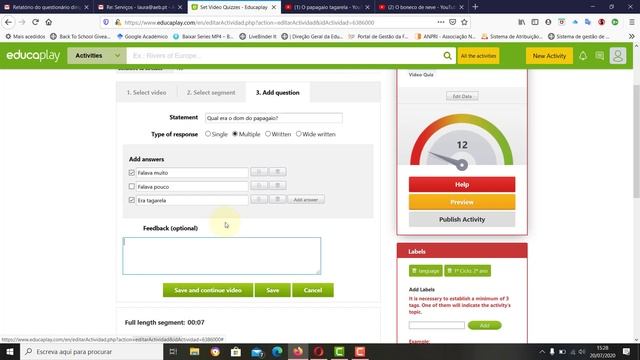Save page to Pocket
640x360 pixels.
pyautogui.click(x=452, y=22)
